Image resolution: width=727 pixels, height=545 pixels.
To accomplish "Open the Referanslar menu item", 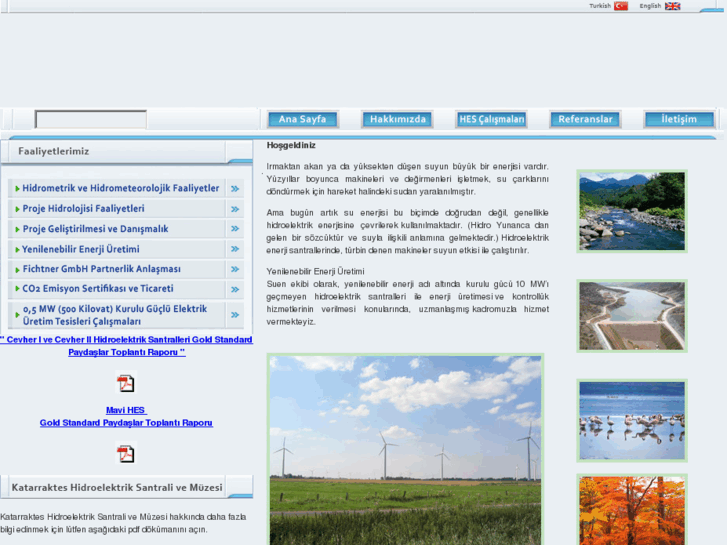I will 585,119.
